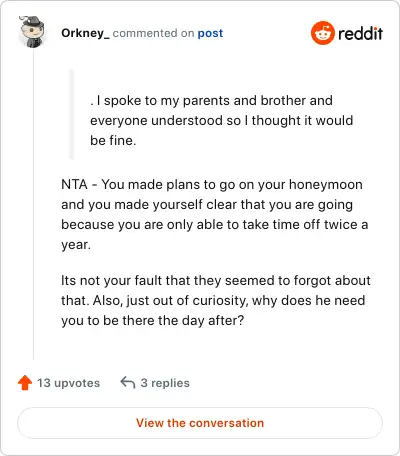The height and width of the screenshot is (456, 400).
Task: Click the question "day after?" line
Action: (x=153, y=321)
